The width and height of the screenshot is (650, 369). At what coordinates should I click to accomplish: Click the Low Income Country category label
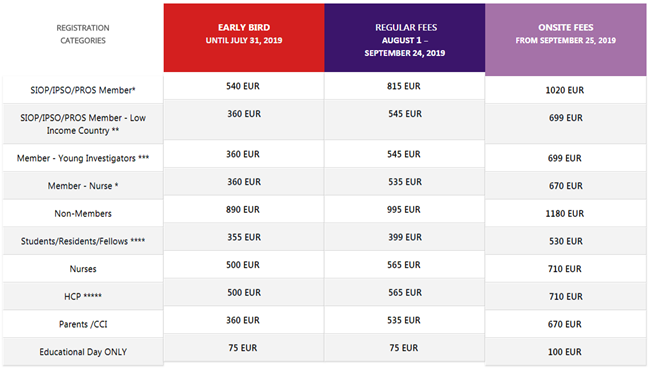(83, 124)
